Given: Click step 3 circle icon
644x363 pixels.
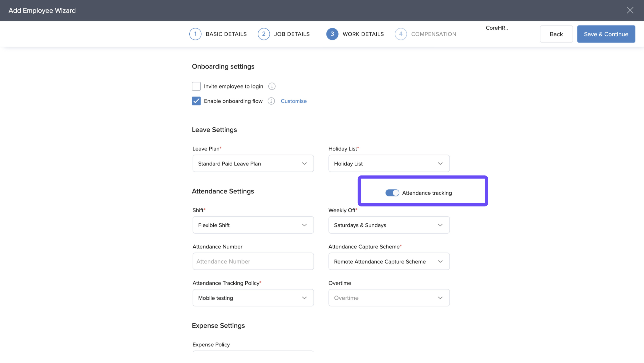Looking at the screenshot, I should 332,34.
